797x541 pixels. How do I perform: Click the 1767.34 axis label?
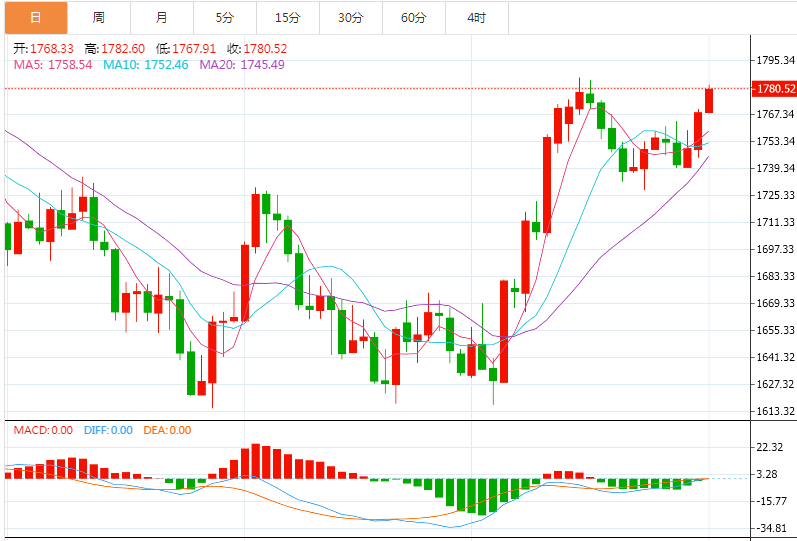click(776, 114)
